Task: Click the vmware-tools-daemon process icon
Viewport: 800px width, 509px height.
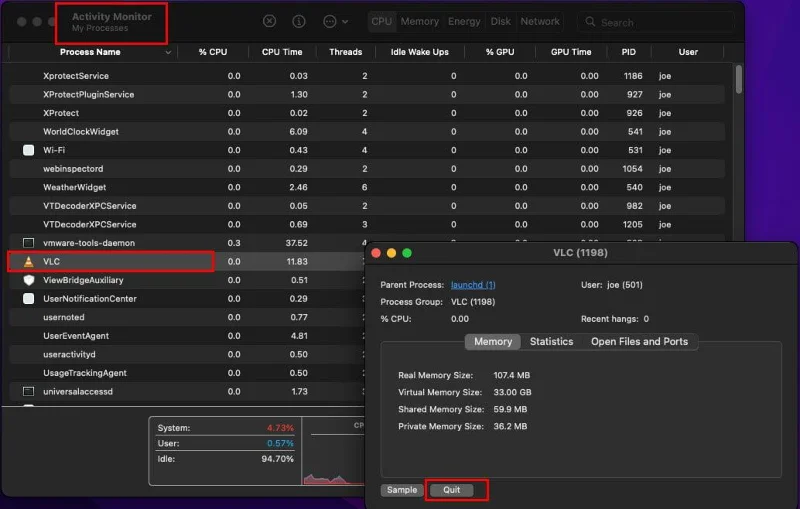Action: coord(28,243)
